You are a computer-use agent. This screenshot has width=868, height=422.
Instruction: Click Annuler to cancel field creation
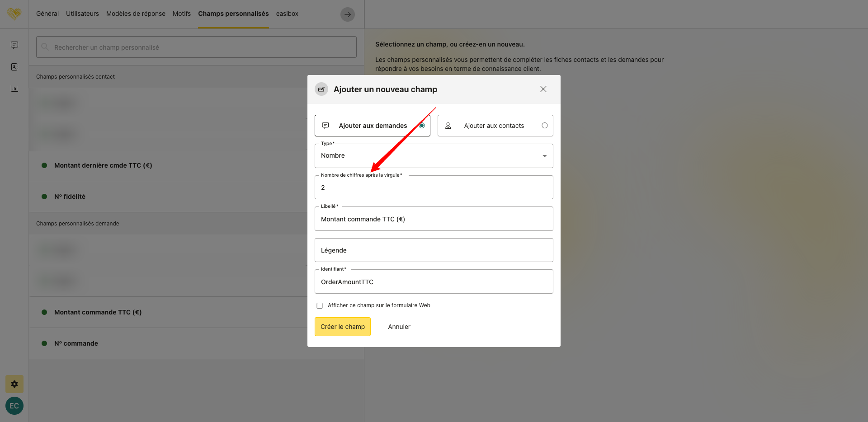[x=399, y=327]
